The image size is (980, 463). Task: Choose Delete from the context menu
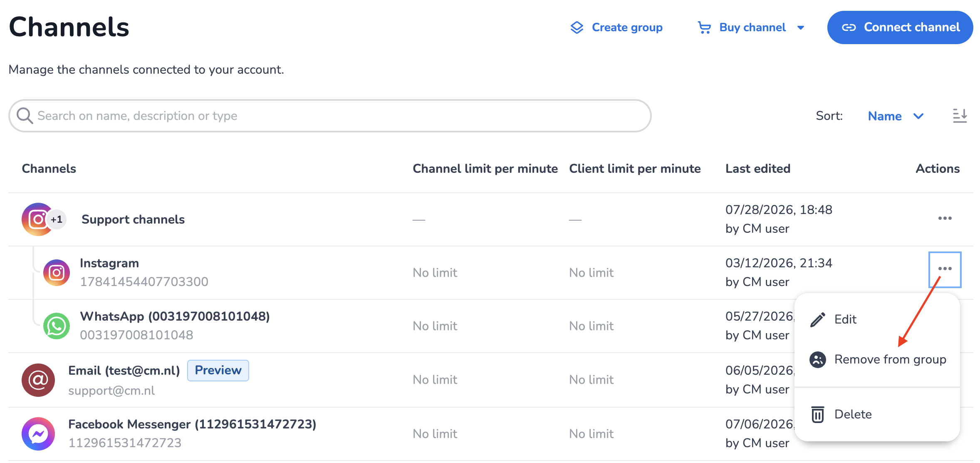tap(877, 414)
